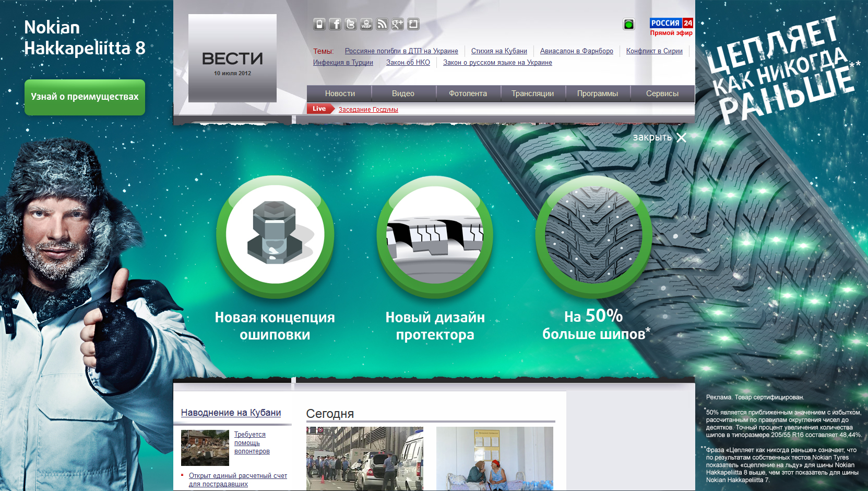Open the Заседание Госдумы live link
The width and height of the screenshot is (868, 491).
[x=368, y=110]
